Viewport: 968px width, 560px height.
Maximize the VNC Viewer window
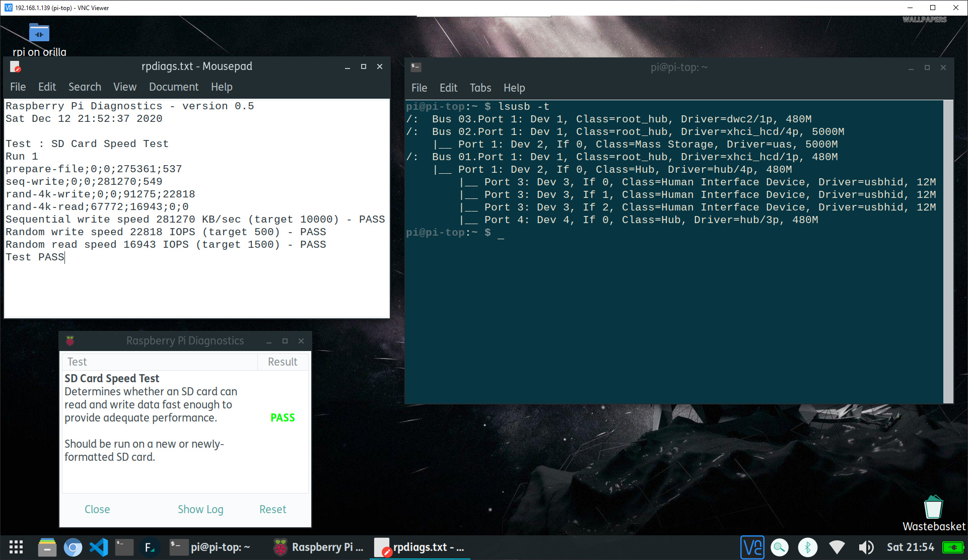[x=933, y=8]
